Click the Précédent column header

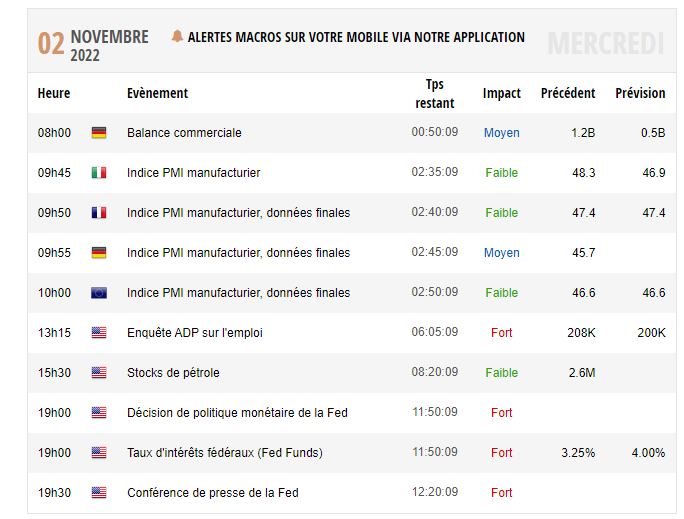click(x=568, y=93)
